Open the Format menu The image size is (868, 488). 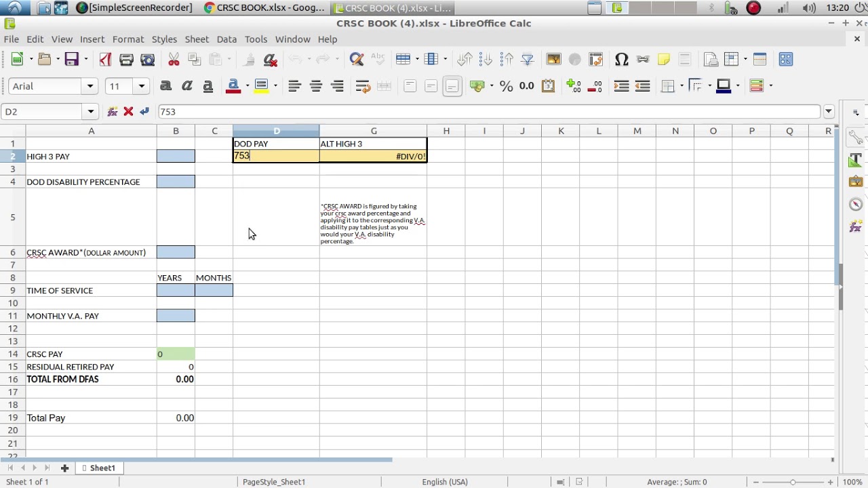tap(128, 39)
